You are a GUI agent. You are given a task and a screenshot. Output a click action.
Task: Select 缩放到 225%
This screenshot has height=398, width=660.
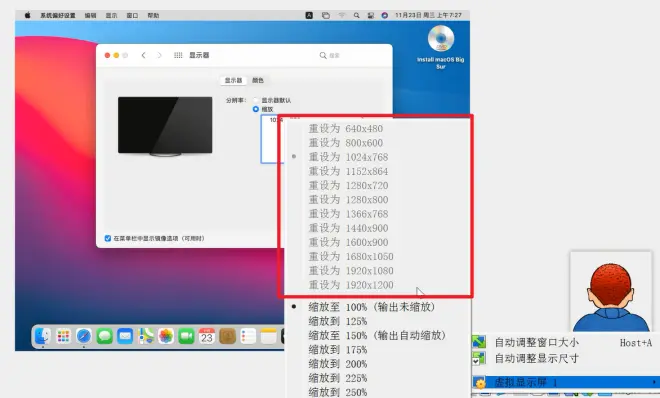338,378
